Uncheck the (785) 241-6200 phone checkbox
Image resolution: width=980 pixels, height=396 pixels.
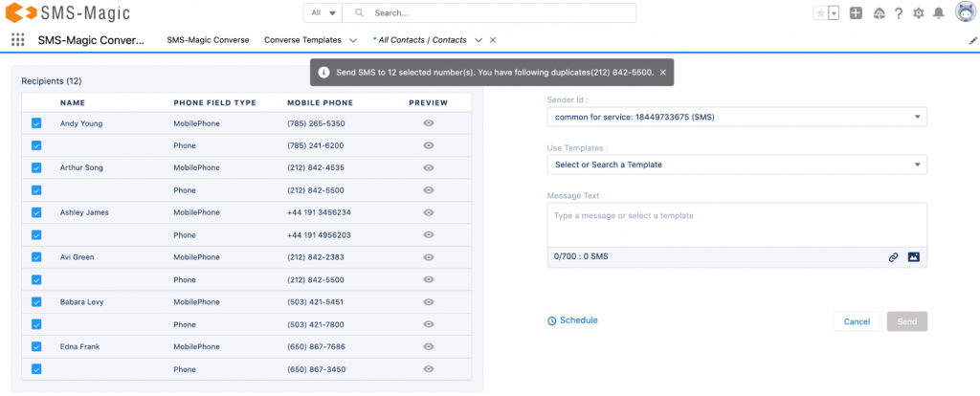coord(36,145)
